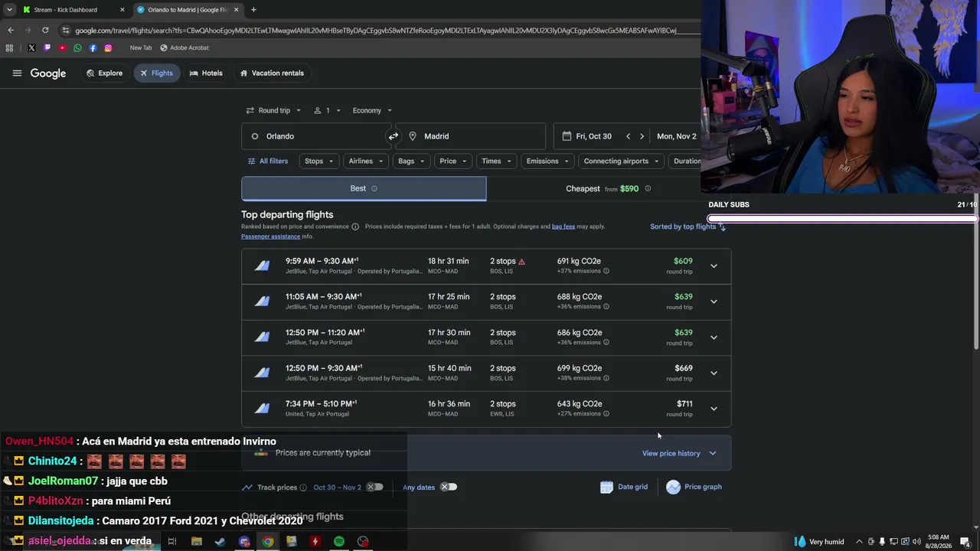Open the Emissions filter dropdown

pyautogui.click(x=547, y=161)
